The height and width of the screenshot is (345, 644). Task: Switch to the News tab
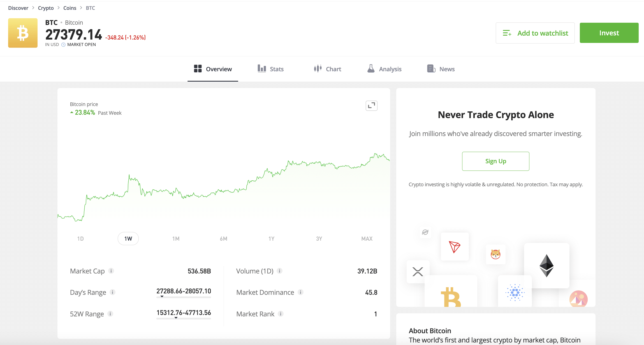(x=441, y=69)
